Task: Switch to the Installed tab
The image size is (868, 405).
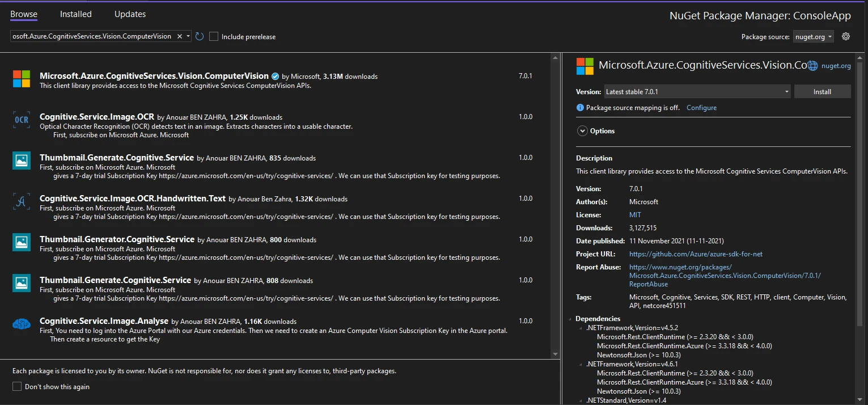Action: coord(75,14)
